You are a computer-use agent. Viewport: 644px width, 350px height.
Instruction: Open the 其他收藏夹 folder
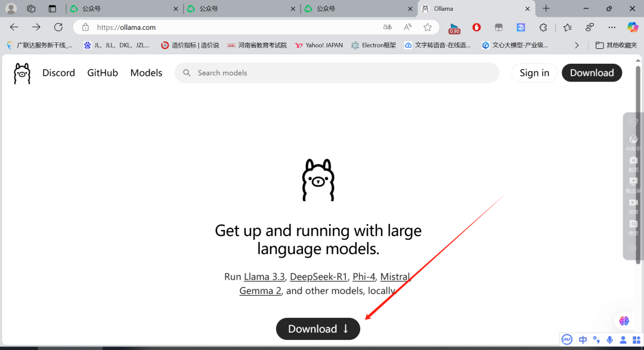coord(616,45)
